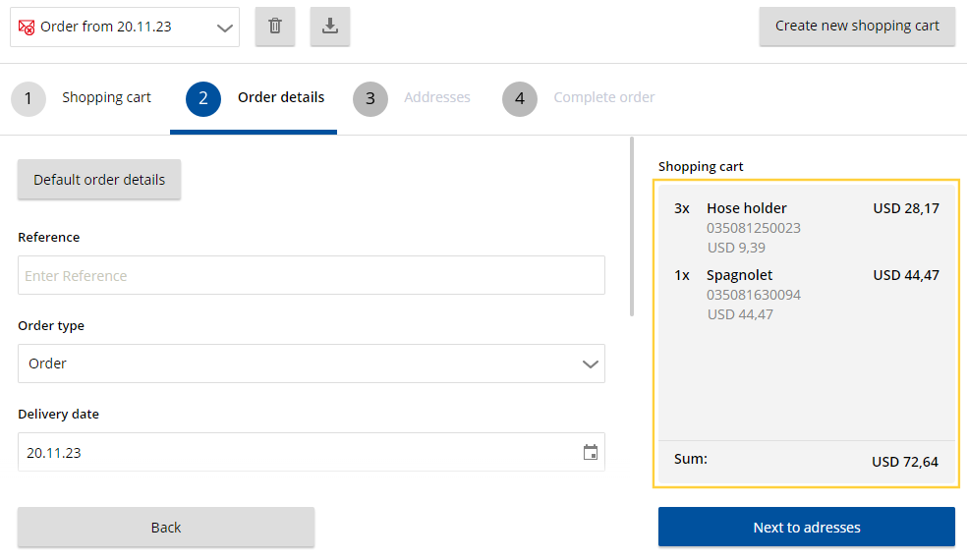Go to step 1 Shopping cart
The image size is (967, 560).
(82, 98)
